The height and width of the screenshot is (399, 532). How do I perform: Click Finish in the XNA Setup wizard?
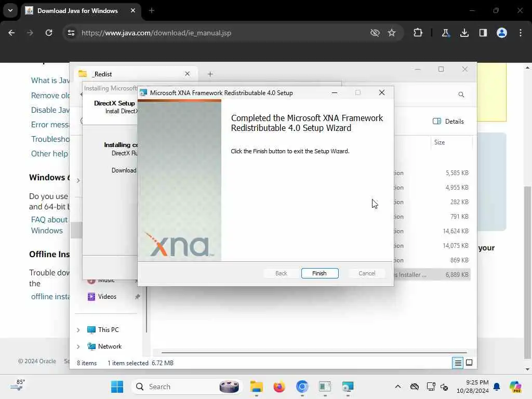(320, 273)
